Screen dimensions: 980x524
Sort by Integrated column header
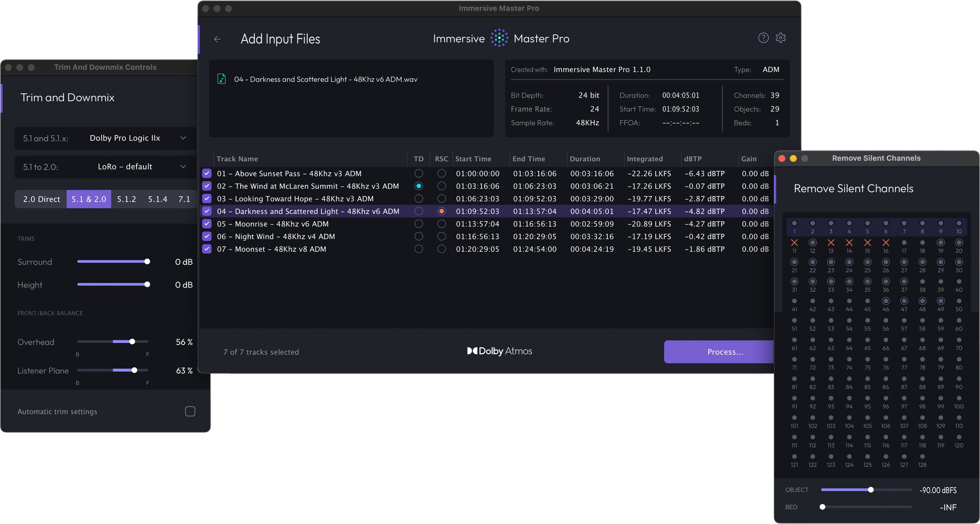point(644,159)
